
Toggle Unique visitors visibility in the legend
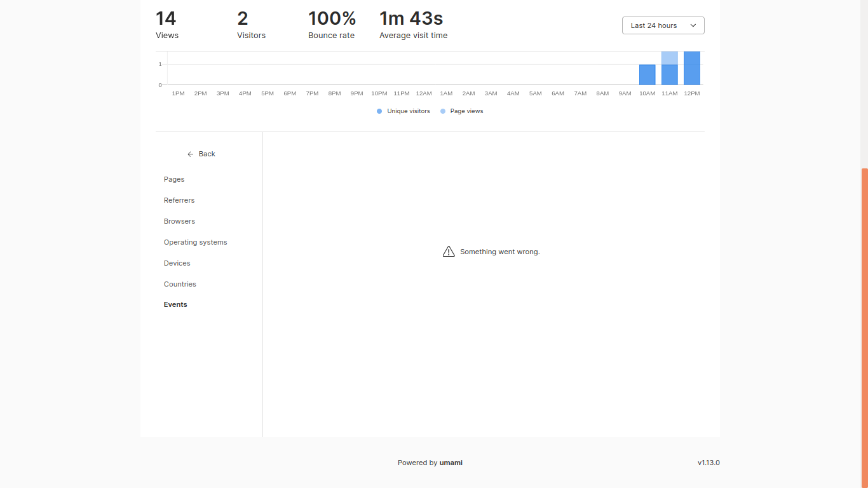403,111
